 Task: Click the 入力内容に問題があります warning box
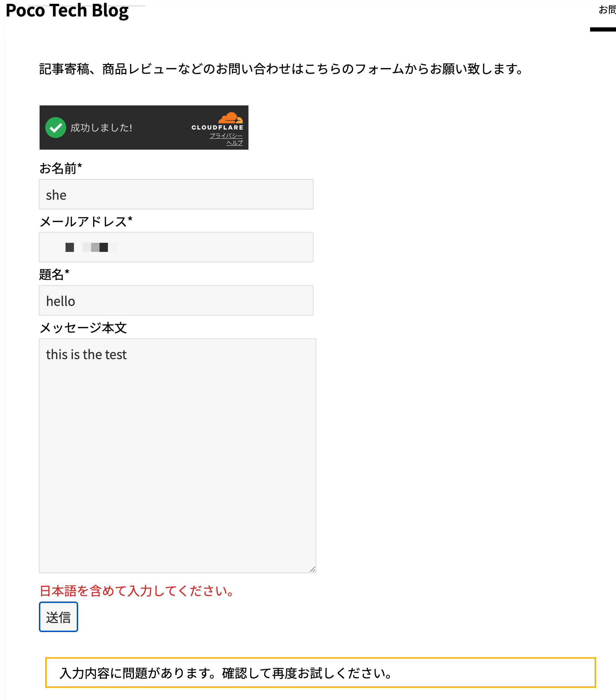pos(321,673)
